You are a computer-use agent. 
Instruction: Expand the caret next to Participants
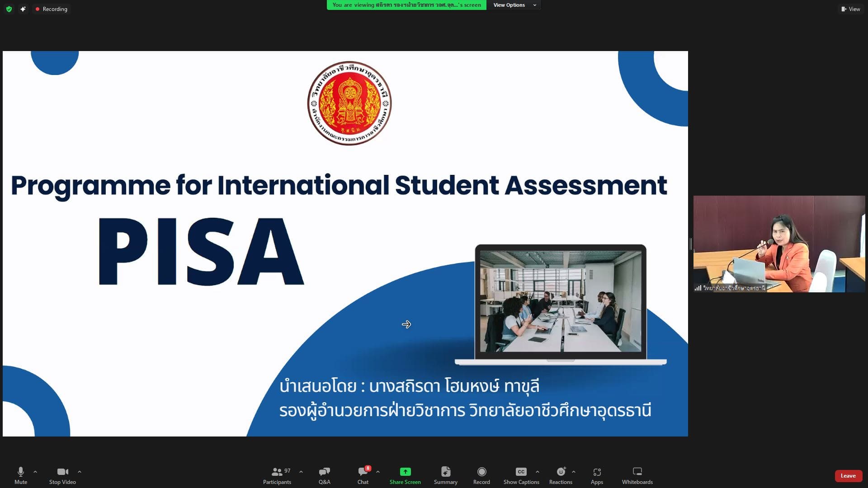[301, 472]
